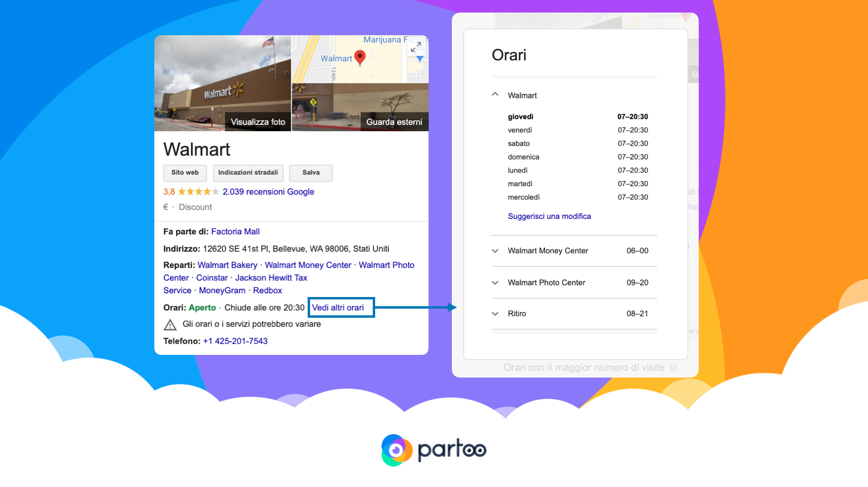Click Chiude alle ore 20:30 text
This screenshot has height=487, width=868.
coord(264,308)
